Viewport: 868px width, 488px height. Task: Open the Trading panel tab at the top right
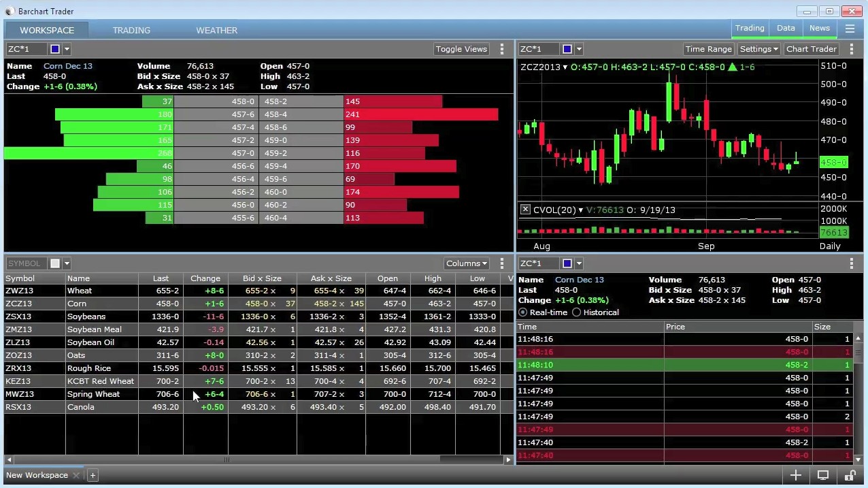pos(750,28)
